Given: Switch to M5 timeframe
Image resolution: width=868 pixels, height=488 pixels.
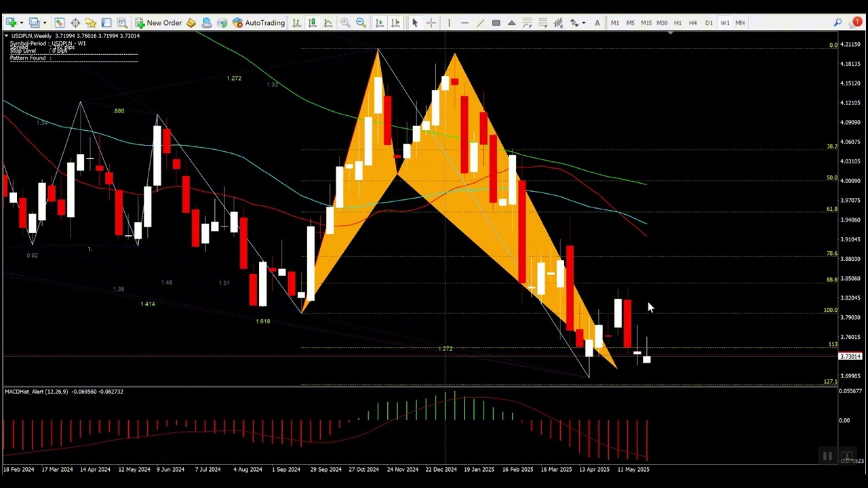Looking at the screenshot, I should (630, 23).
